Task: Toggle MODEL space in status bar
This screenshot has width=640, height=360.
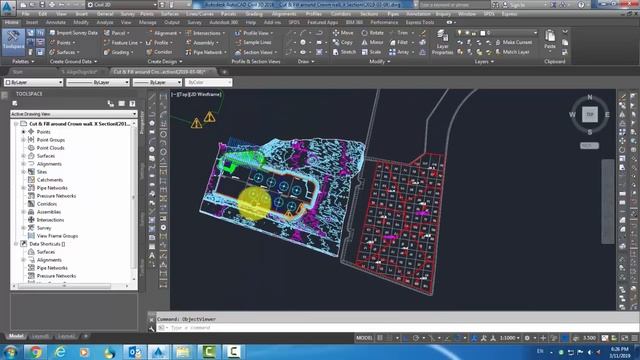Action: point(364,338)
